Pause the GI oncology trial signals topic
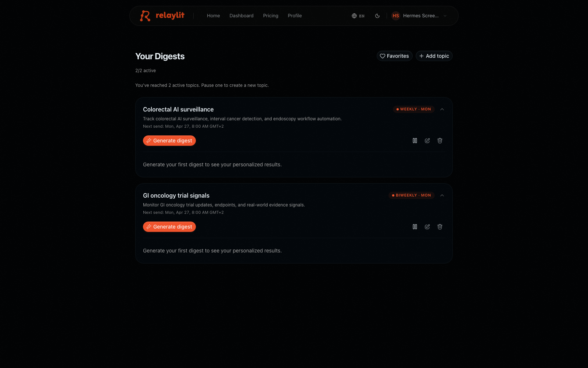The image size is (588, 368). coord(415,227)
